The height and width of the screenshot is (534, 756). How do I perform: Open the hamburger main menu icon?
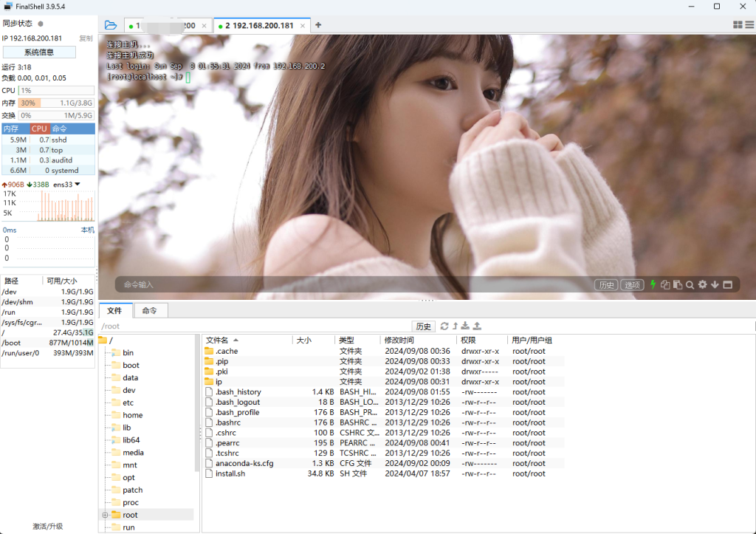[x=750, y=24]
